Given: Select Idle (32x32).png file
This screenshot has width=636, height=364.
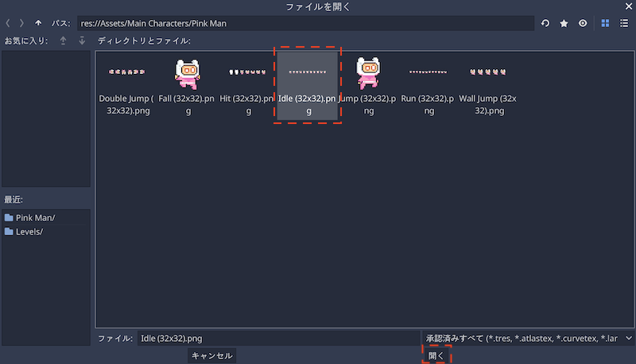Looking at the screenshot, I should 308,87.
